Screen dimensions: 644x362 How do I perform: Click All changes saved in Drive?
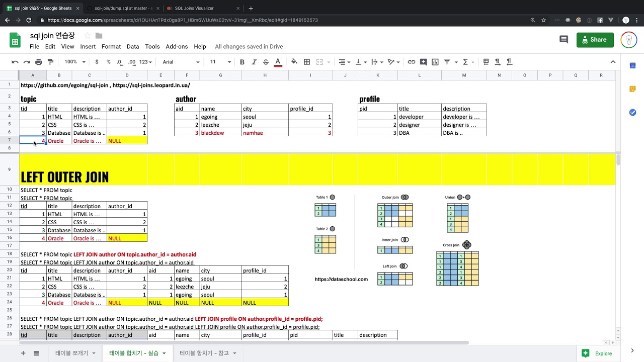pyautogui.click(x=249, y=46)
